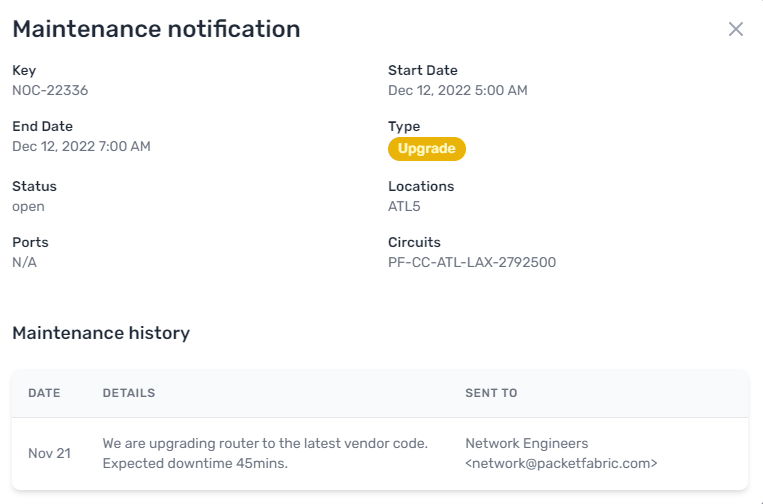The image size is (763, 504).
Task: Click the network@packetfabric.com email address
Action: tap(561, 463)
